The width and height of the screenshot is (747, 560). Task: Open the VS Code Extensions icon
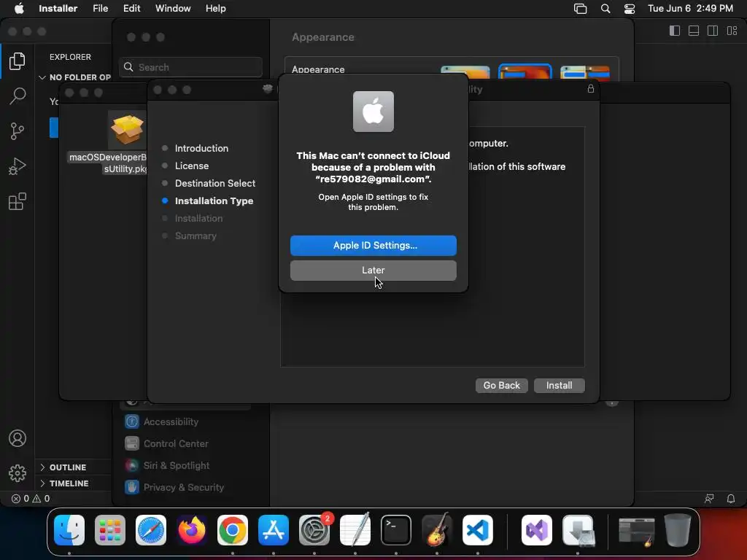(18, 201)
